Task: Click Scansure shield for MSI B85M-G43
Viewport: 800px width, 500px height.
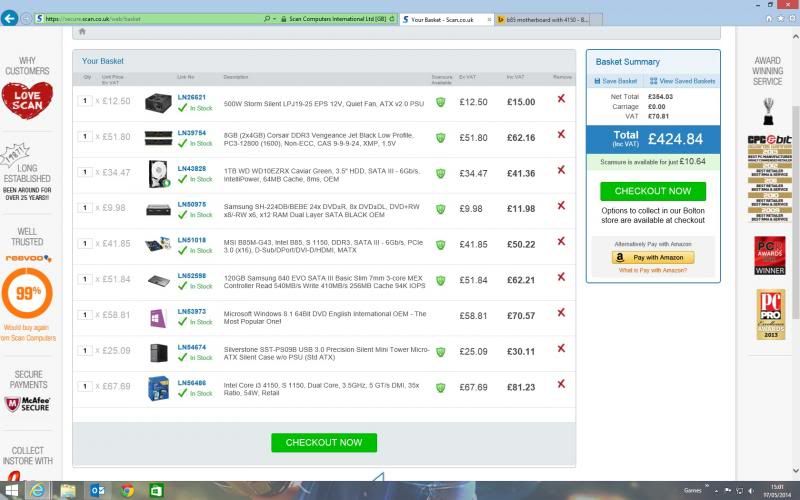Action: coord(440,245)
